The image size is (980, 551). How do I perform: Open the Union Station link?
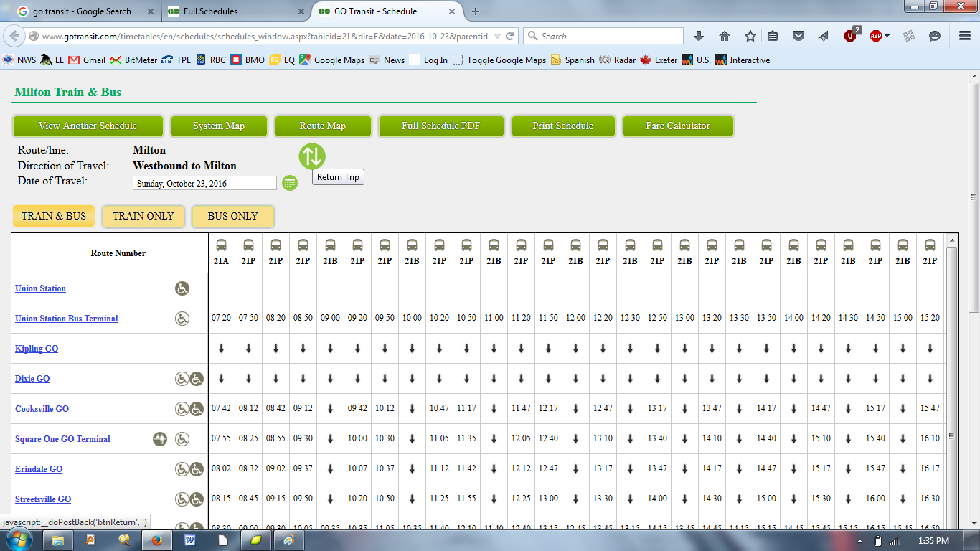[x=40, y=288]
